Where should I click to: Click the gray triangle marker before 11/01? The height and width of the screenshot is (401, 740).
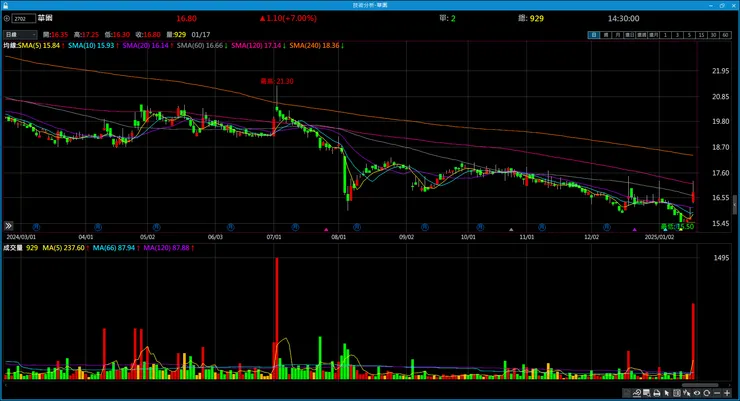point(511,230)
